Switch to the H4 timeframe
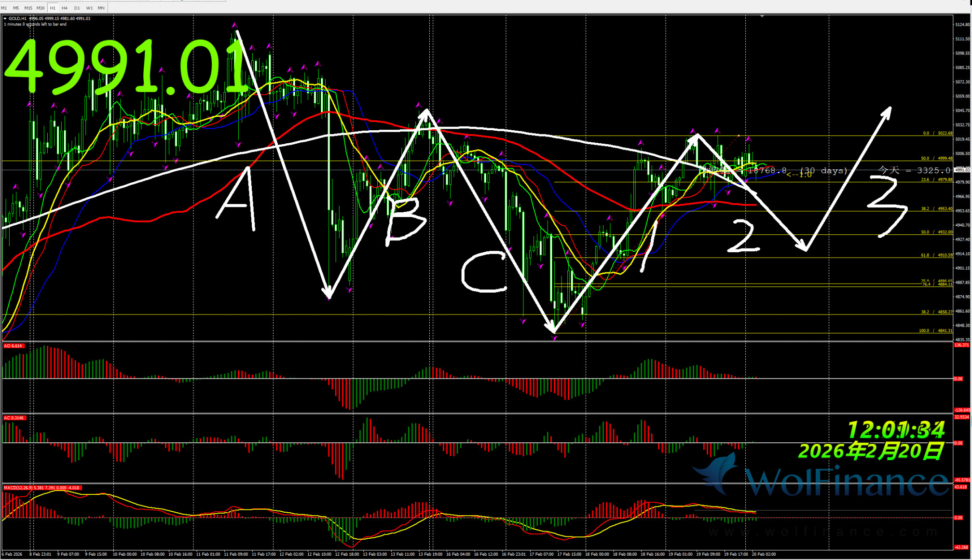 [x=65, y=8]
